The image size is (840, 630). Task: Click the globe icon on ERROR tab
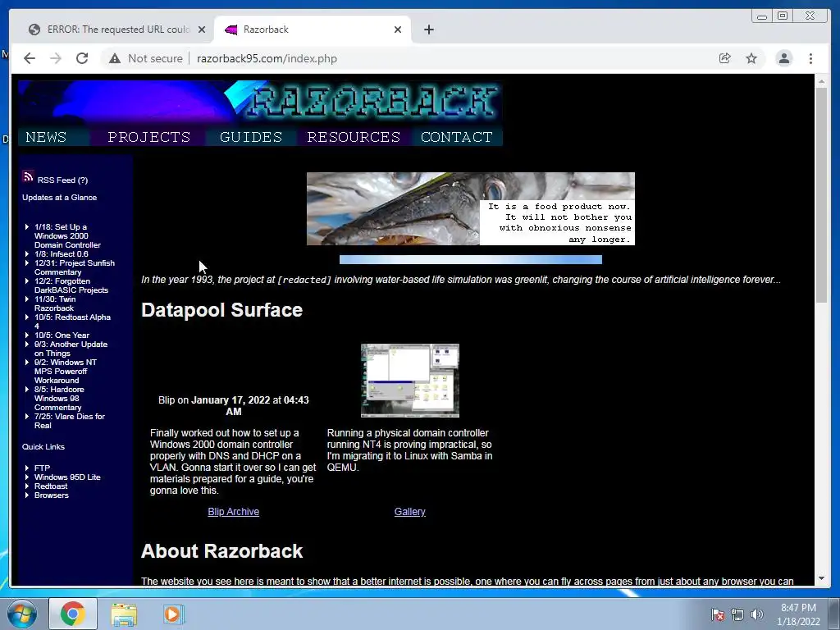click(x=34, y=30)
